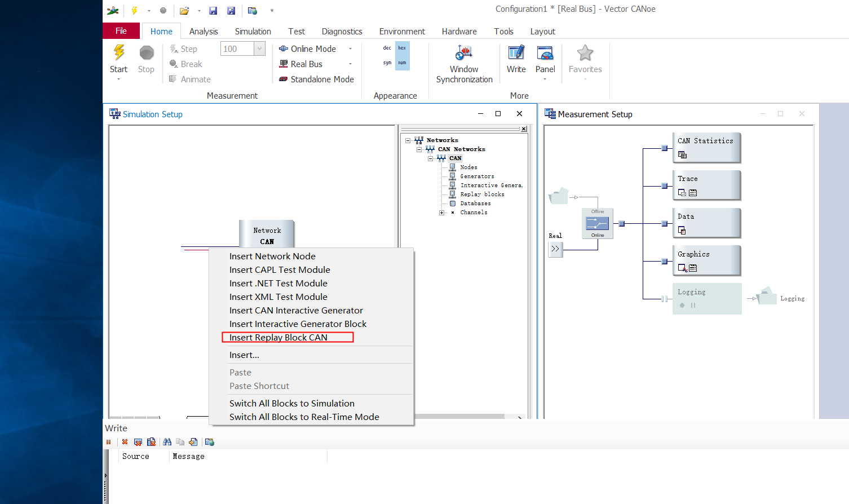The height and width of the screenshot is (504, 849).
Task: Select sym display mode
Action: [387, 63]
